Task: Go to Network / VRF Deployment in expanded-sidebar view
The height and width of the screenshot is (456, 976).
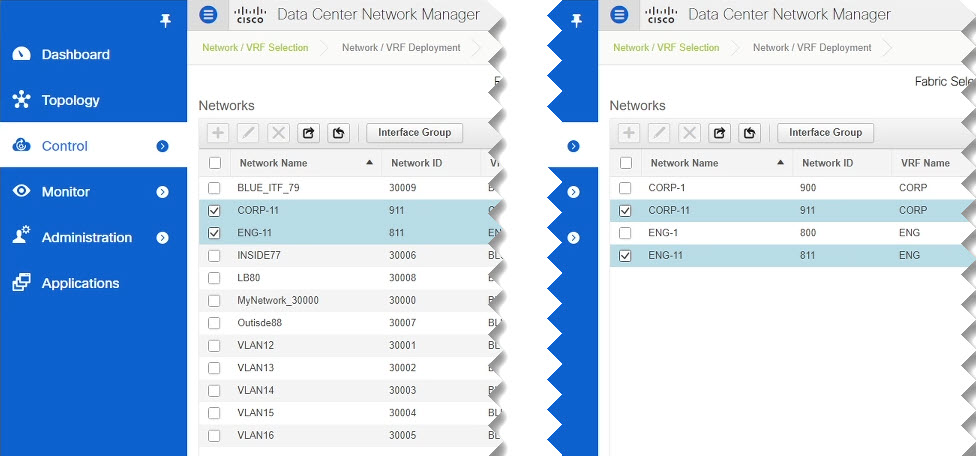Action: click(401, 47)
